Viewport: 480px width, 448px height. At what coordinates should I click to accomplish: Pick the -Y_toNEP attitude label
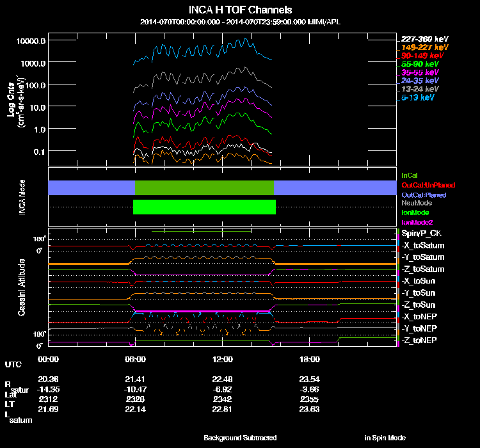pyautogui.click(x=419, y=328)
